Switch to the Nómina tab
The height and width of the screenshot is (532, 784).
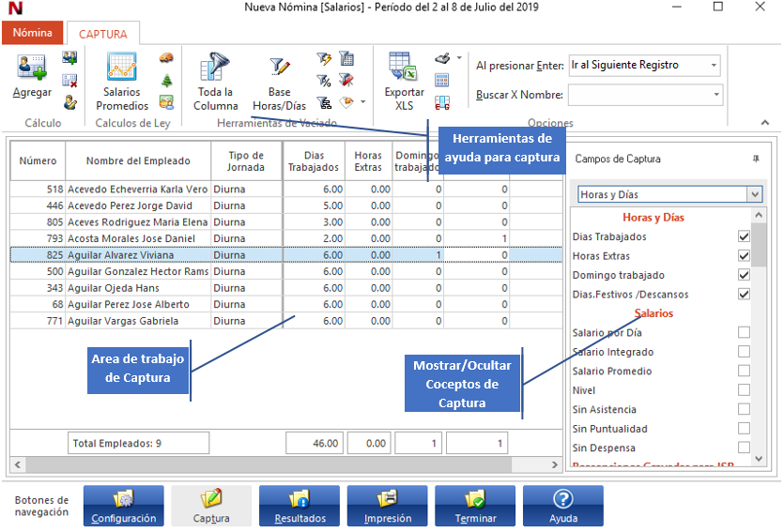point(32,33)
